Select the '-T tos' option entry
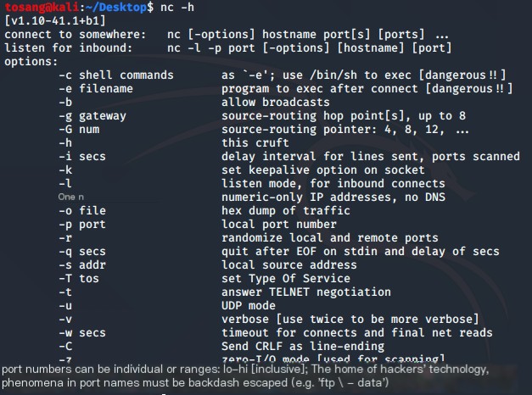The image size is (532, 395). click(x=79, y=278)
